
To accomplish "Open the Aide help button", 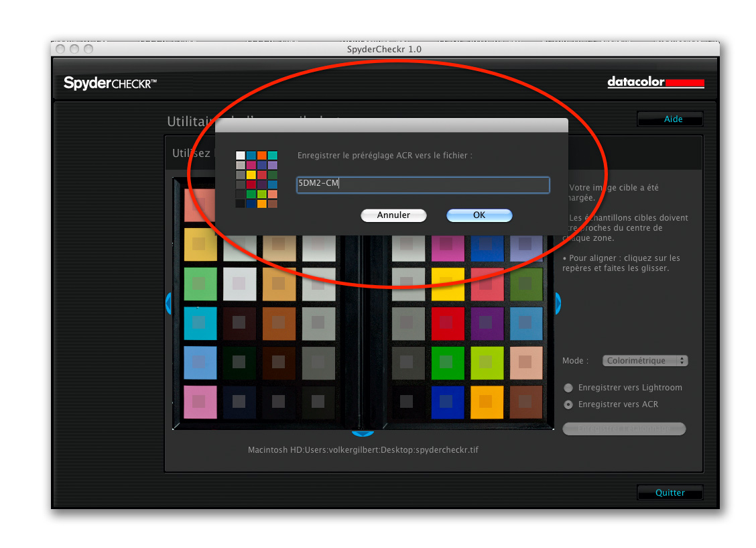I will 670,119.
